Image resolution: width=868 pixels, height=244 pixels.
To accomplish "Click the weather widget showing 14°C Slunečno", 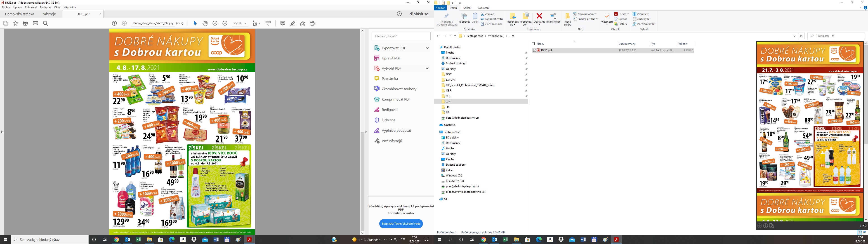I will 366,240.
